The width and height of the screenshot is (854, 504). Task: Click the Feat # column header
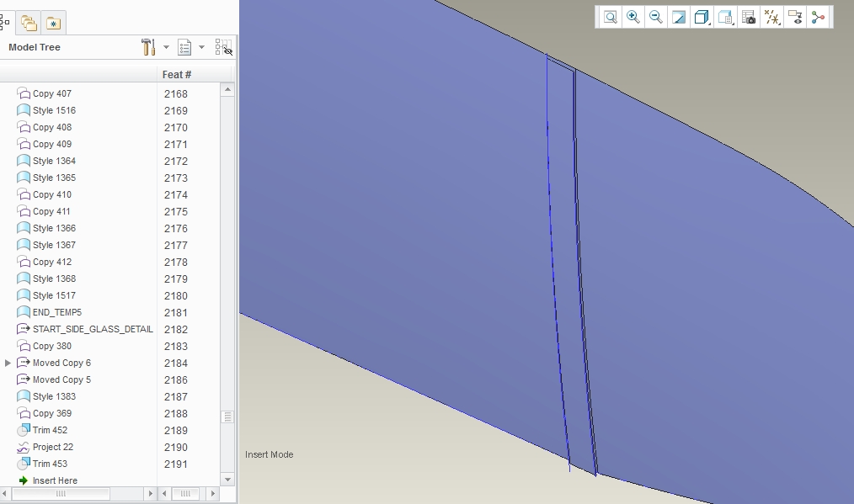pyautogui.click(x=177, y=75)
